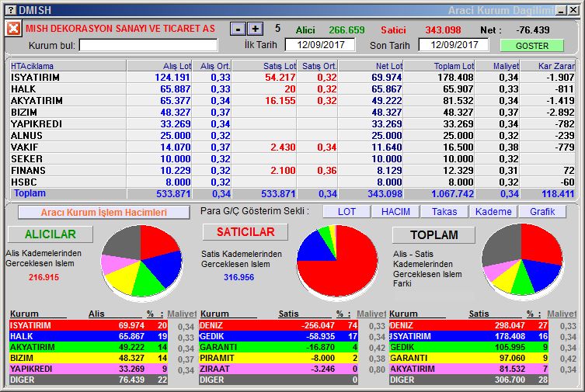
Task: Click gray DIGER row in total list
Action: pos(469,380)
